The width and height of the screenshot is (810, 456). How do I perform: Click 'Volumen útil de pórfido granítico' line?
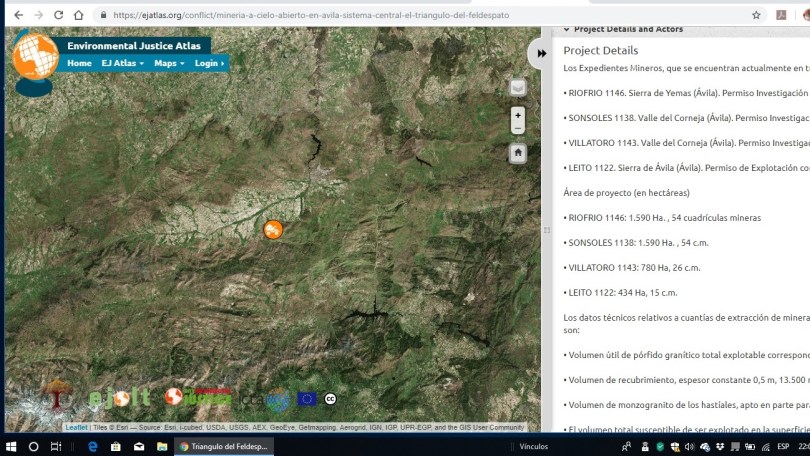pyautogui.click(x=687, y=355)
